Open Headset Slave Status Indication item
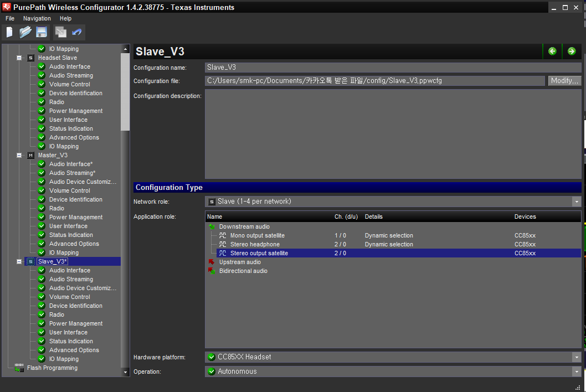 (71, 128)
